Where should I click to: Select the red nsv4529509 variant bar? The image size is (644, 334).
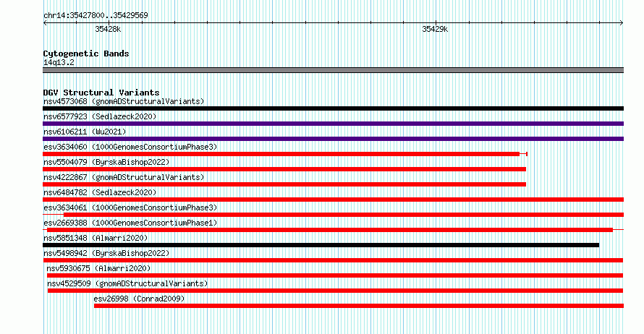[335, 291]
